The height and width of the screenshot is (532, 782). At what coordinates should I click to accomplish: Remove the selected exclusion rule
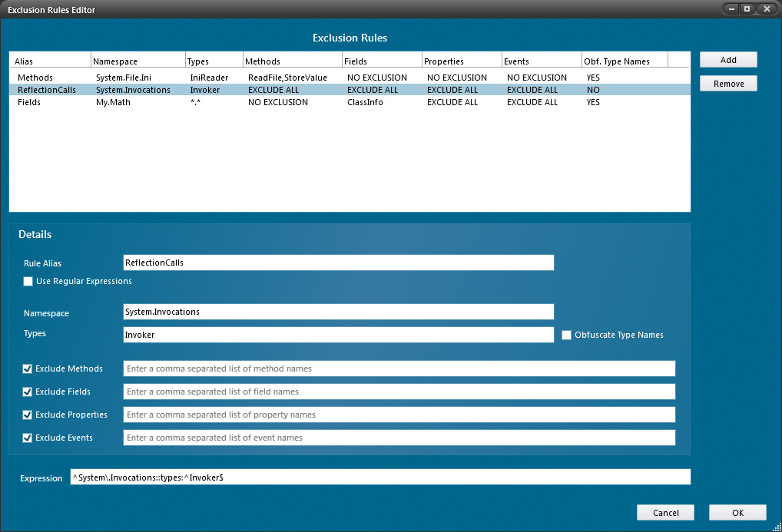pos(728,84)
